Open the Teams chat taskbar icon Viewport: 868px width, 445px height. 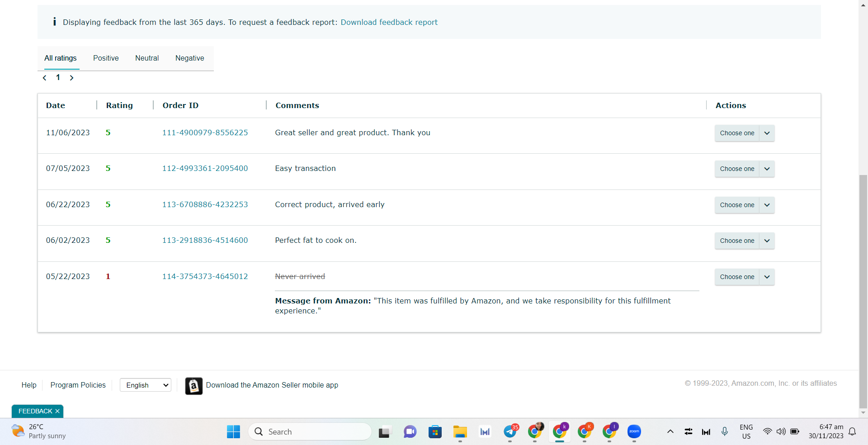[410, 432]
